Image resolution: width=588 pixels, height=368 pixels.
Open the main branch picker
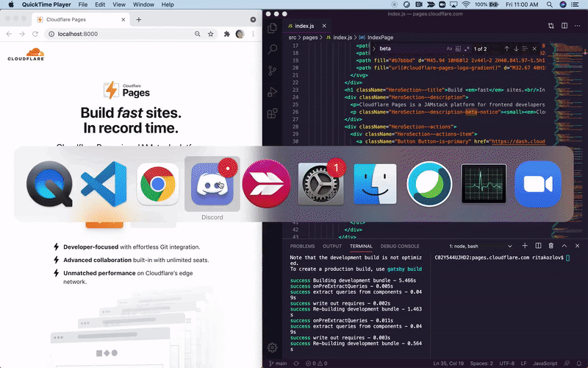point(278,363)
